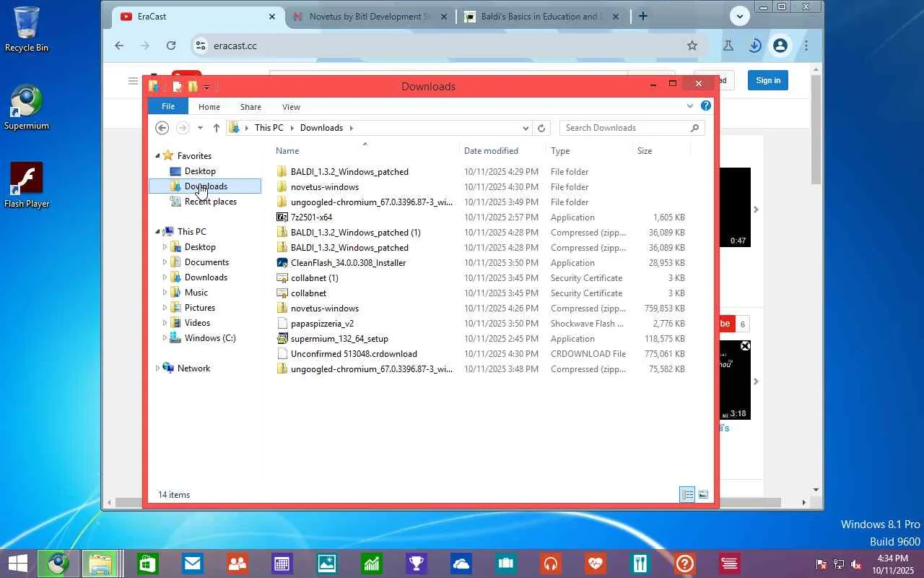Open the Photos app on taskbar
924x578 pixels.
point(326,564)
